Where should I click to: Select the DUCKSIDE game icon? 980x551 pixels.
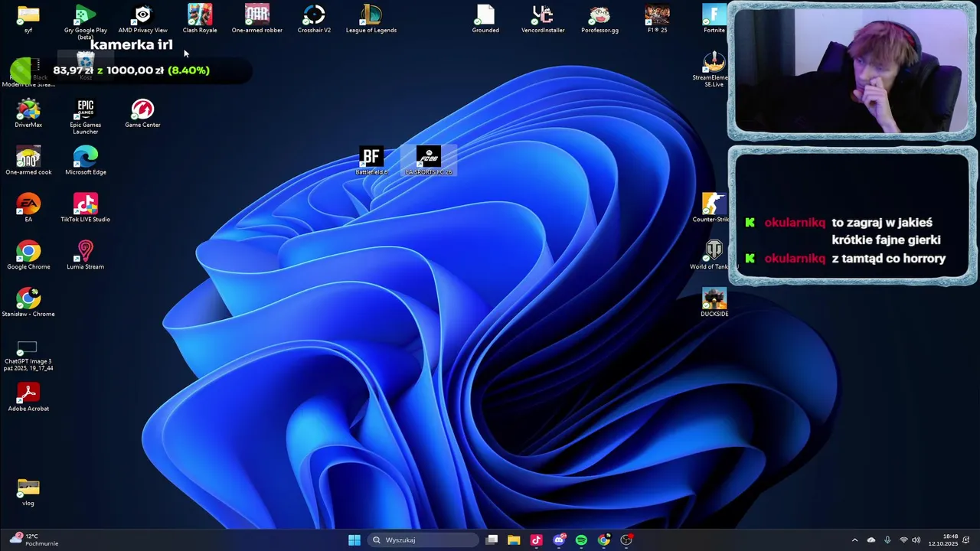714,302
